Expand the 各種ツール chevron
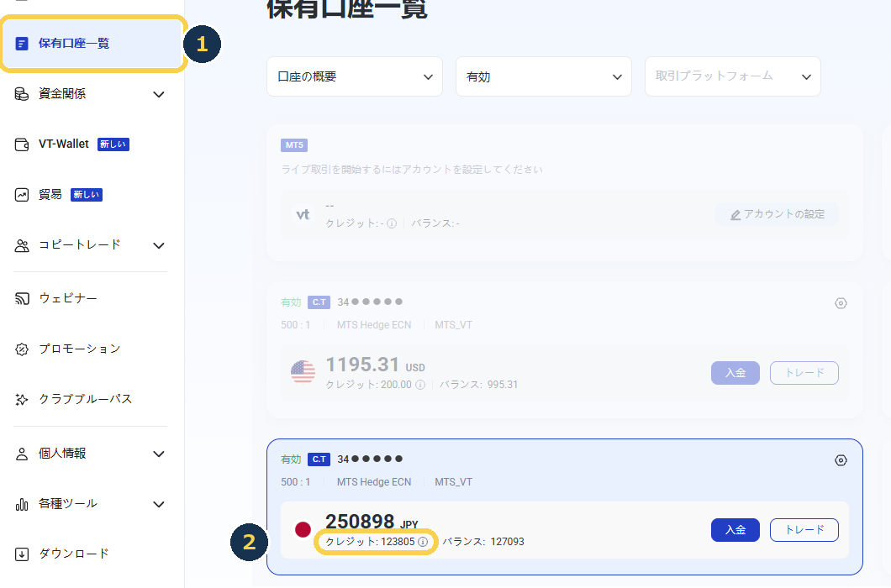 click(x=159, y=505)
